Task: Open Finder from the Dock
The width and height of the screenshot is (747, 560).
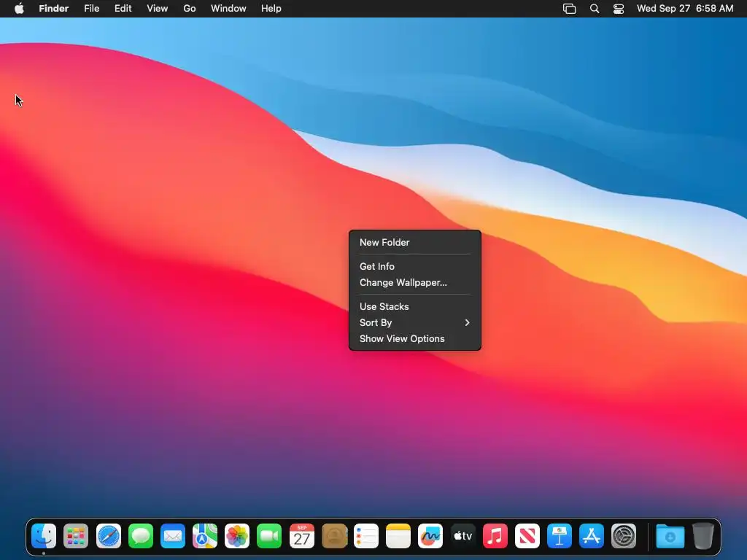Action: coord(44,536)
